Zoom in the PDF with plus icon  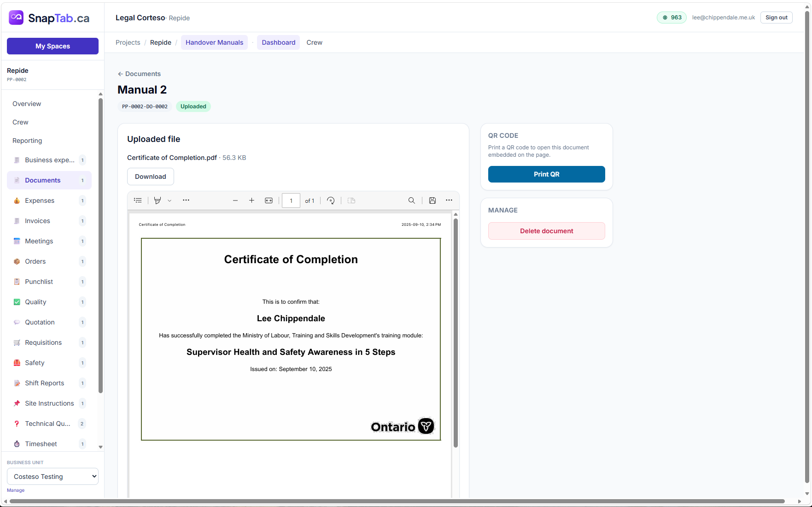tap(251, 200)
